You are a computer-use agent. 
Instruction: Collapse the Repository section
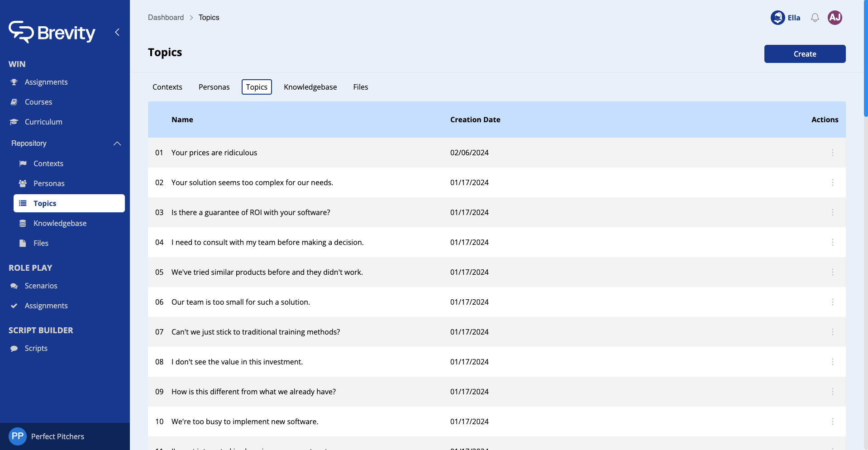click(117, 144)
